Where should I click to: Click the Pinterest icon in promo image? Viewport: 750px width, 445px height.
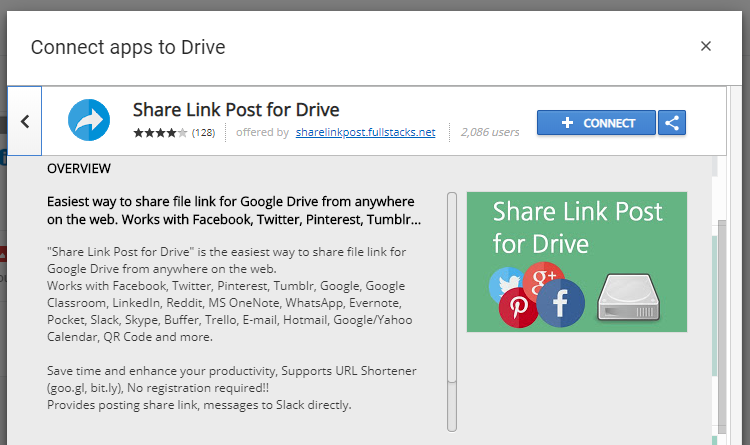click(x=518, y=308)
